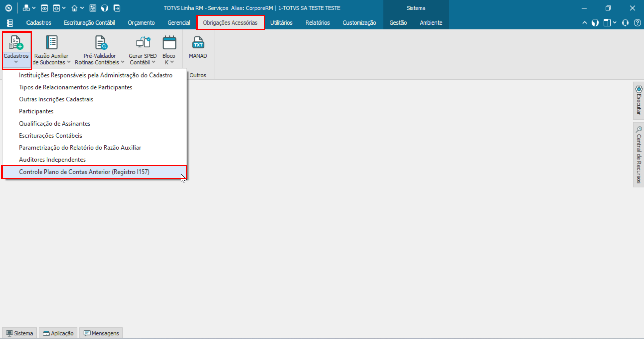Open the modules blocks icon in quick access

tap(26, 8)
